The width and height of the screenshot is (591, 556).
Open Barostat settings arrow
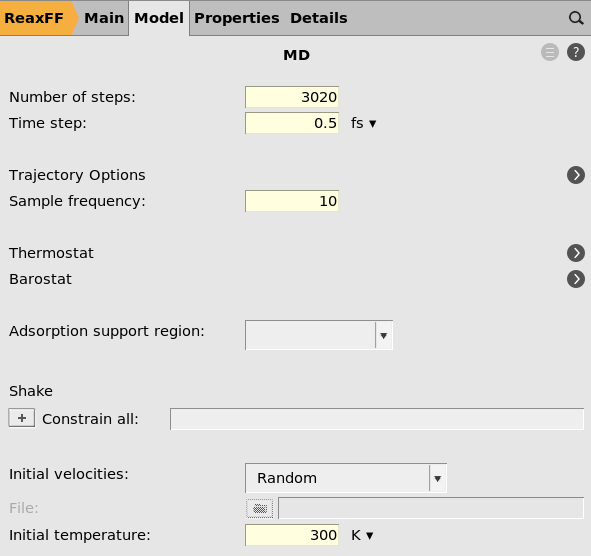576,279
